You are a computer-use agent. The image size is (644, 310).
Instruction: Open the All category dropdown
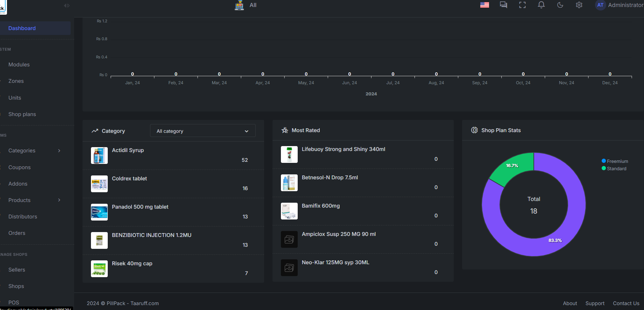pos(203,131)
